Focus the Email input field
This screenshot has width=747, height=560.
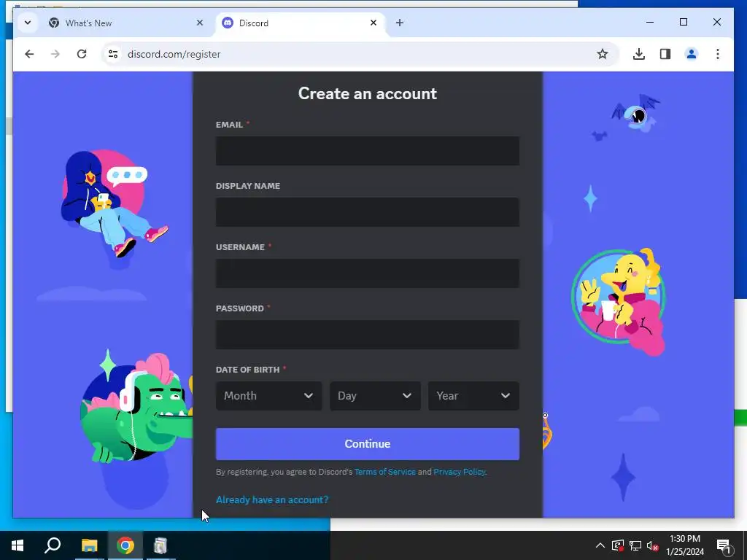coord(368,151)
